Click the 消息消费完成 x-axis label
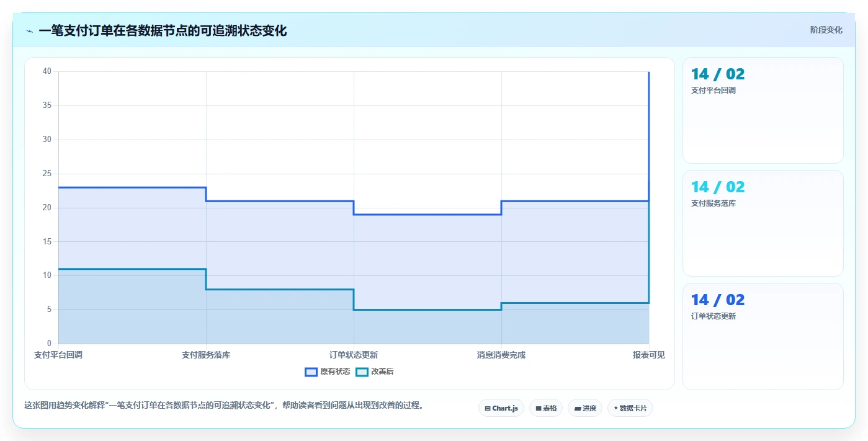868x441 pixels. click(501, 355)
